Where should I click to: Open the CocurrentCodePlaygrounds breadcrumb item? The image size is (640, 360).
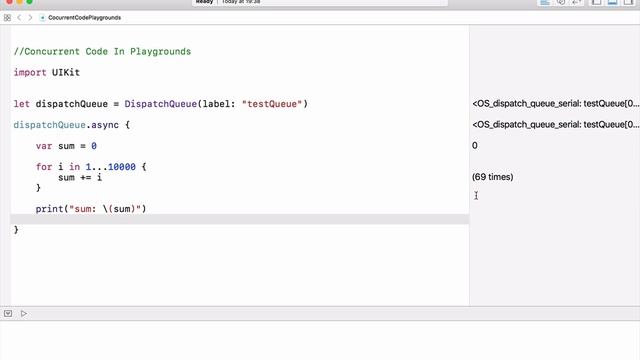(84, 18)
